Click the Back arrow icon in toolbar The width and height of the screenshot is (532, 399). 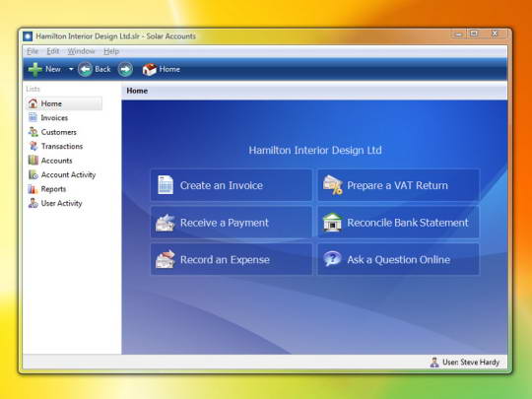coord(85,69)
